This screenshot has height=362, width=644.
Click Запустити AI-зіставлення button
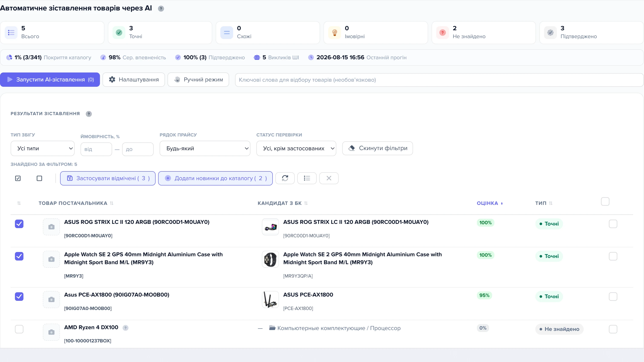[50, 80]
